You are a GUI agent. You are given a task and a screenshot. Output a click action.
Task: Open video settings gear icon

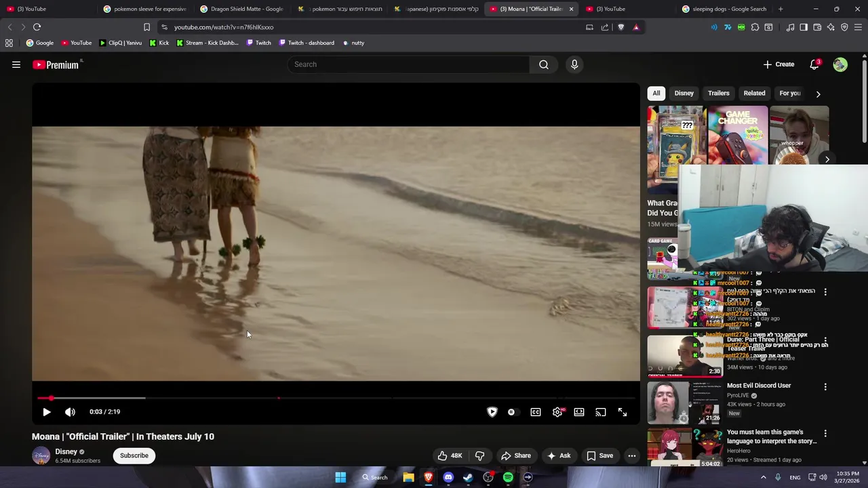[557, 412]
